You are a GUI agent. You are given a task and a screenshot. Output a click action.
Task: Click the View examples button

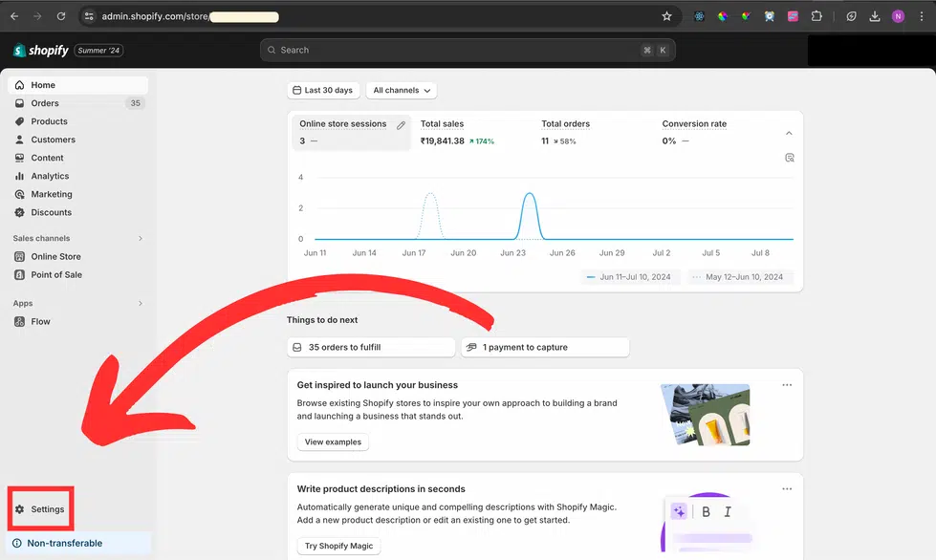point(332,442)
